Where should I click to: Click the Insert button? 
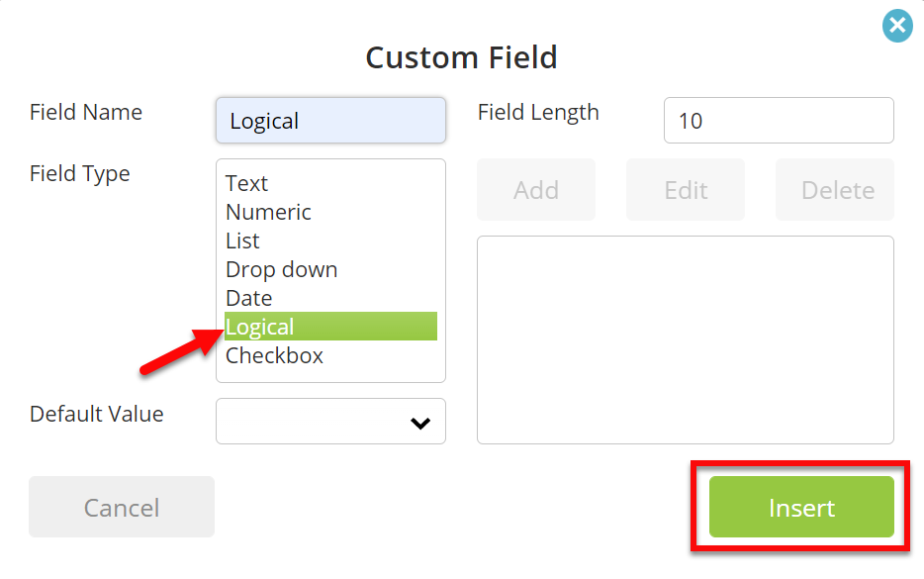pyautogui.click(x=801, y=507)
